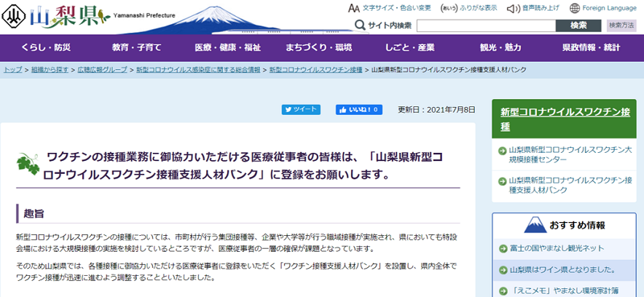Click 新型コロナウイルスワクチン接種 breadcrumb link
Viewport: 644px width, 297px height.
316,70
